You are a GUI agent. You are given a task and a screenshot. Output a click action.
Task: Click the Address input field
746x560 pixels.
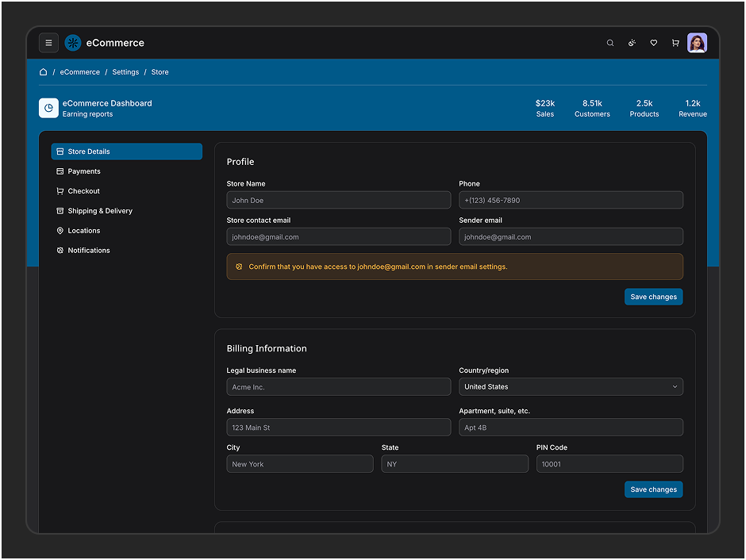[339, 428]
